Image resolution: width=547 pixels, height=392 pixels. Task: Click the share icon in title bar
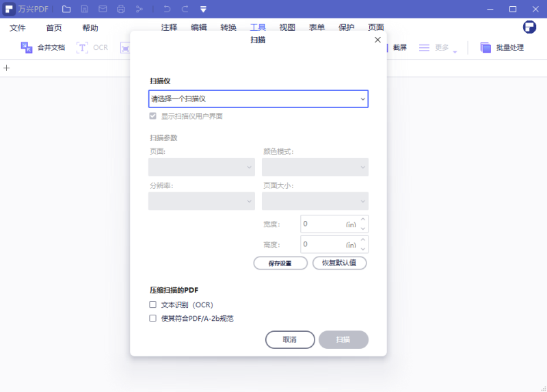[139, 9]
